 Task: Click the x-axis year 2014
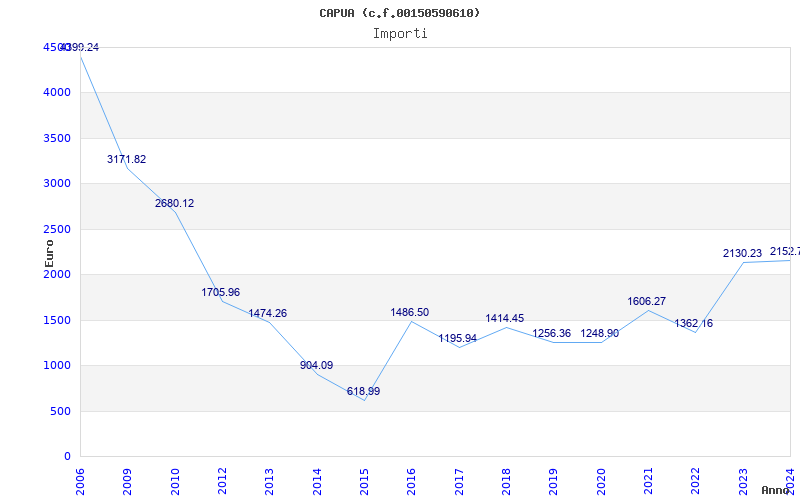point(317,482)
